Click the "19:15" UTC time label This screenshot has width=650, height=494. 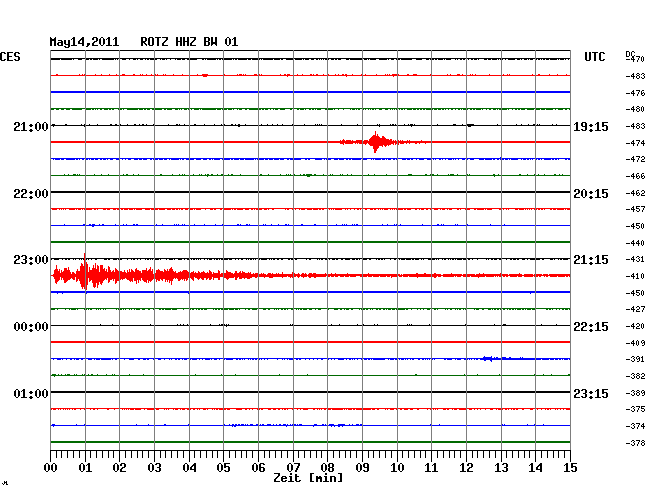[591, 127]
